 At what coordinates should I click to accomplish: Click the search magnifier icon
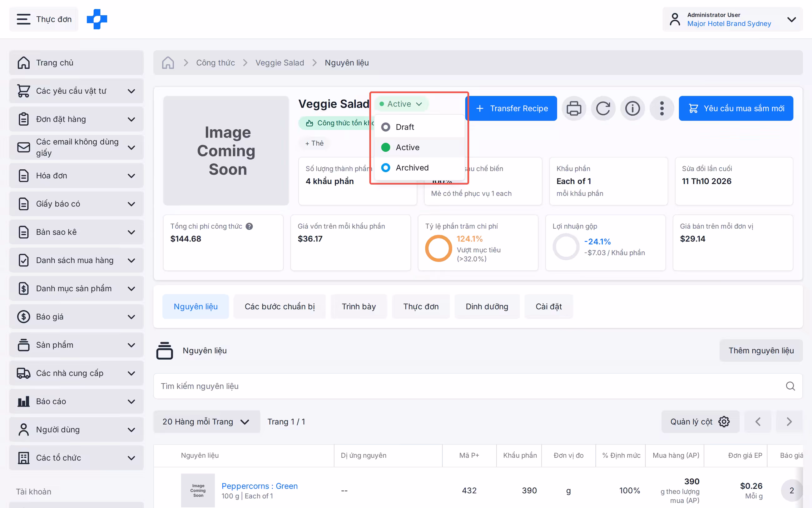coord(790,386)
